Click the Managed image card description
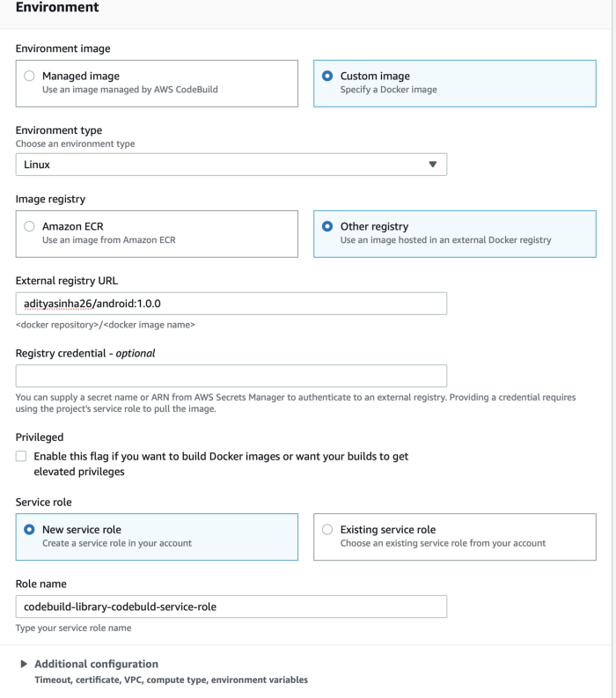Image resolution: width=616 pixels, height=698 pixels. point(130,90)
